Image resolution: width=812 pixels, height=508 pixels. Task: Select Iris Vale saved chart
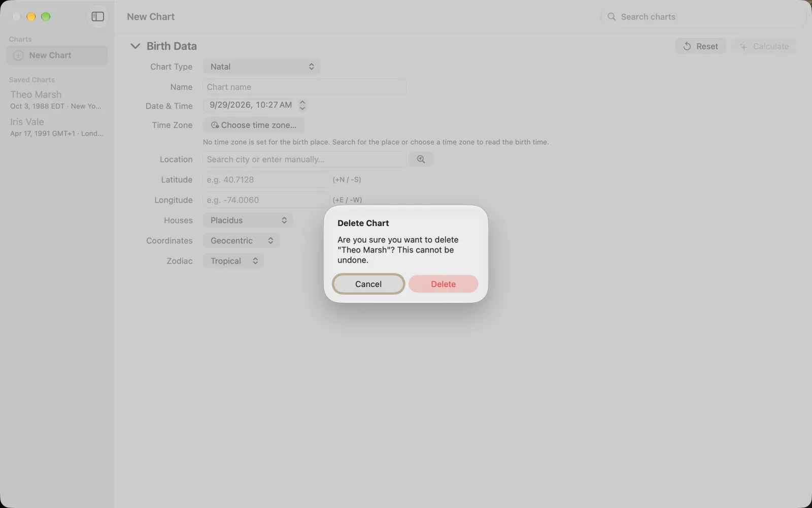point(57,127)
